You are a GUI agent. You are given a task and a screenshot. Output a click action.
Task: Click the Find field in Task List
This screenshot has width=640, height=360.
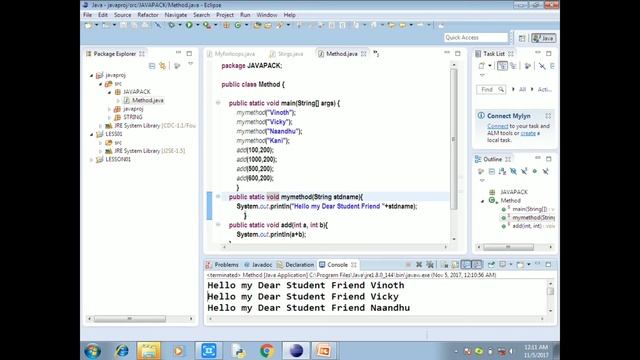[491, 89]
